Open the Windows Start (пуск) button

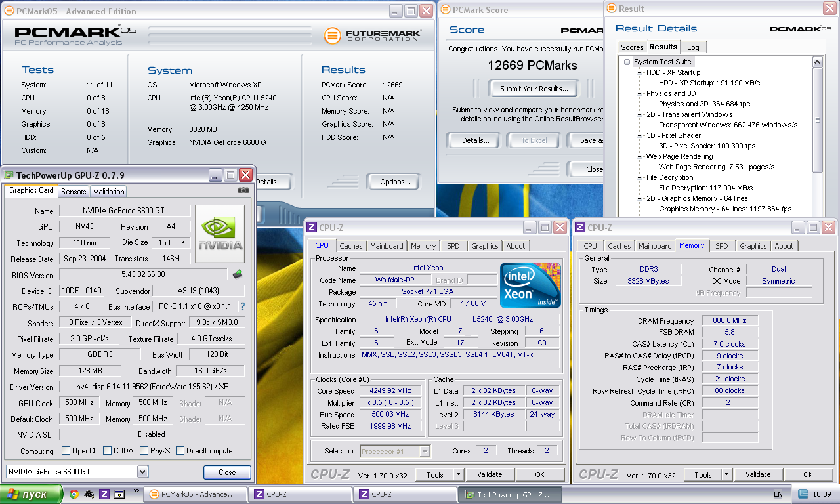click(31, 494)
